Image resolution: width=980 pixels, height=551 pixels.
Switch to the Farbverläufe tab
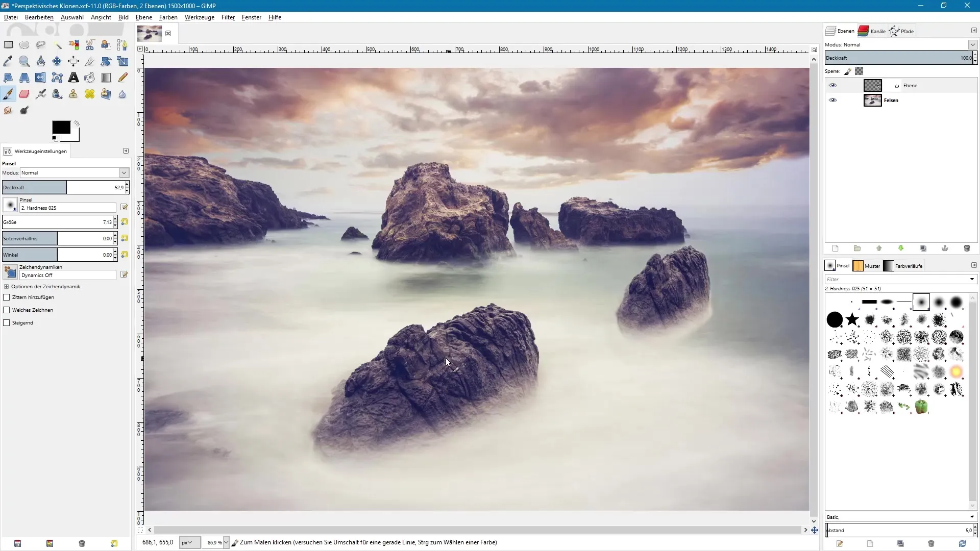pos(903,266)
